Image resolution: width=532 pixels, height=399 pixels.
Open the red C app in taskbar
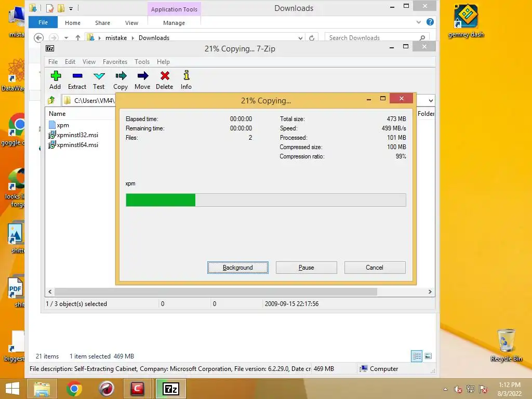point(137,389)
